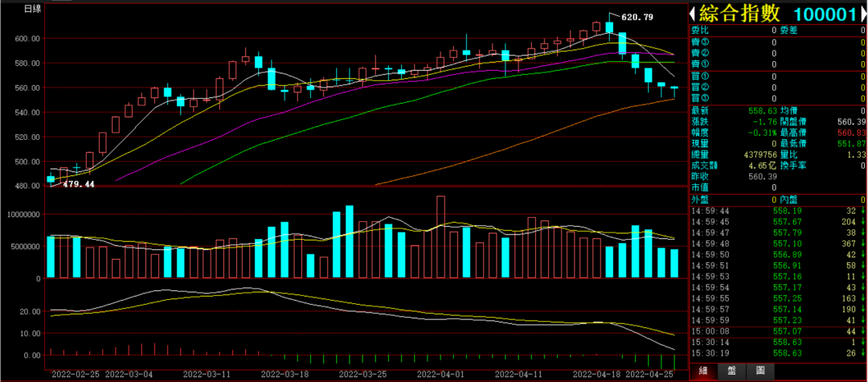Image resolution: width=868 pixels, height=382 pixels.
Task: Select the 細 detail tab
Action: [703, 371]
